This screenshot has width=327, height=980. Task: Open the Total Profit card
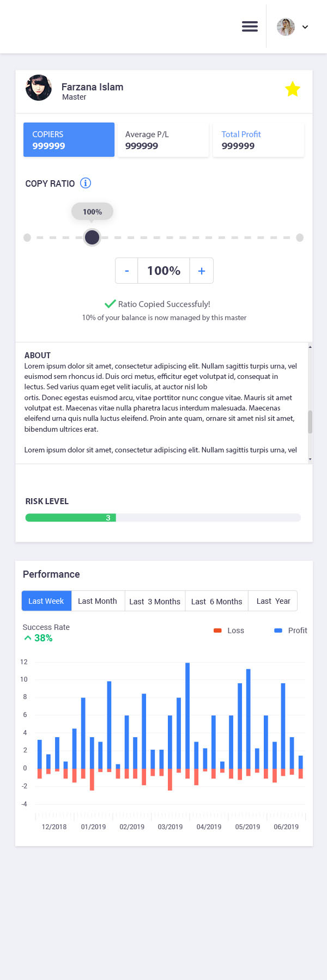[258, 140]
